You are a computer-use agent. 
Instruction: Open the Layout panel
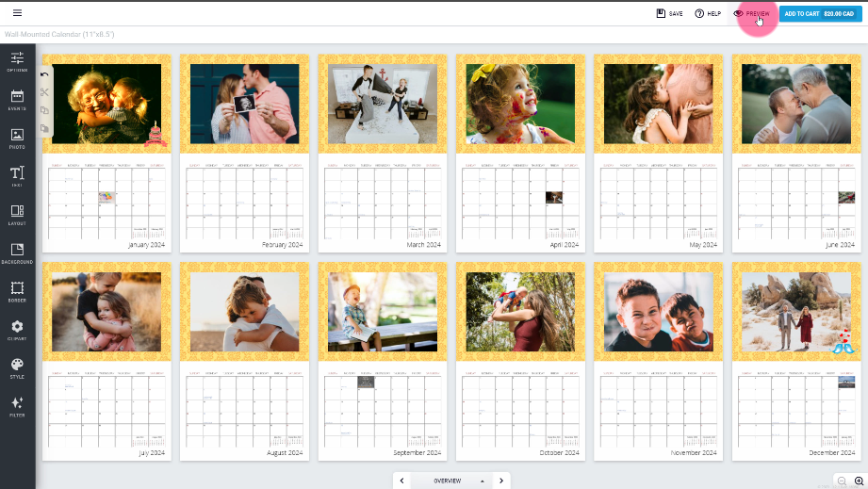[17, 215]
